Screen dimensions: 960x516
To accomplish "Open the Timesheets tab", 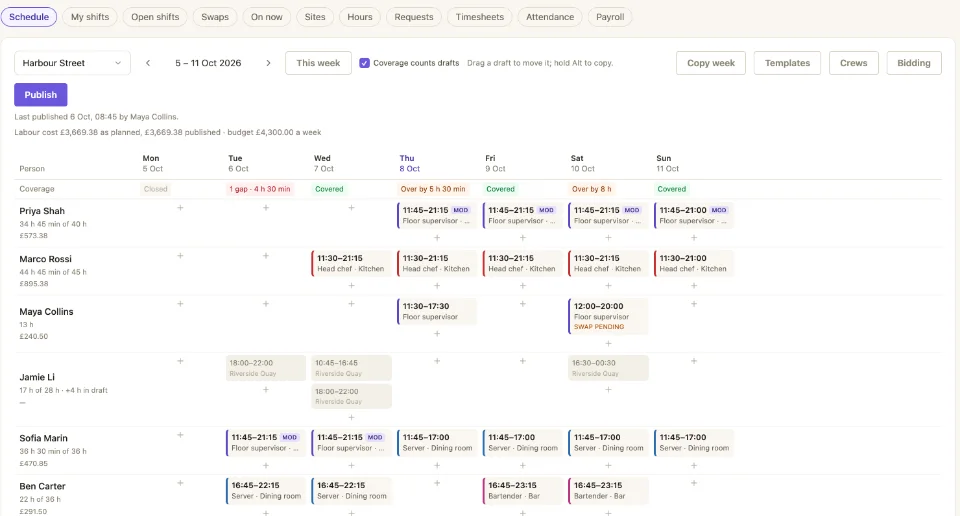I will tap(479, 17).
